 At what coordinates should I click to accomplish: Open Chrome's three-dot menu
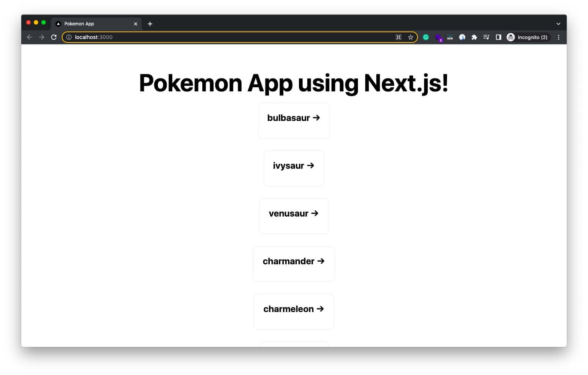tap(558, 37)
